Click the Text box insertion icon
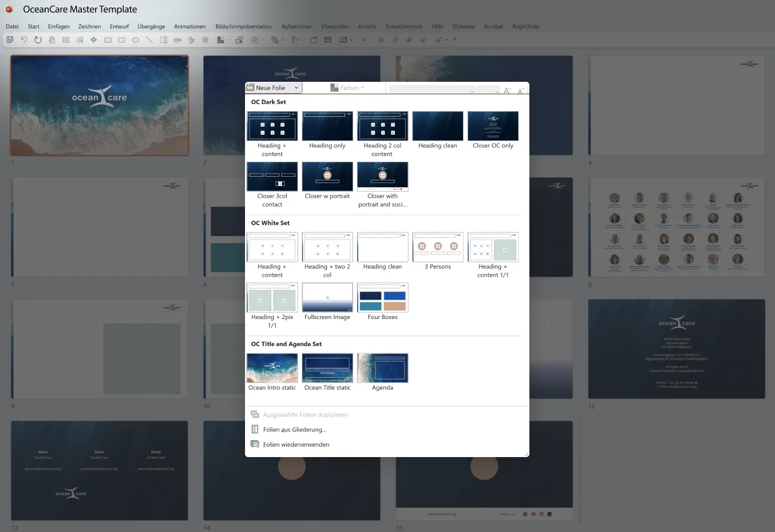 (x=66, y=39)
